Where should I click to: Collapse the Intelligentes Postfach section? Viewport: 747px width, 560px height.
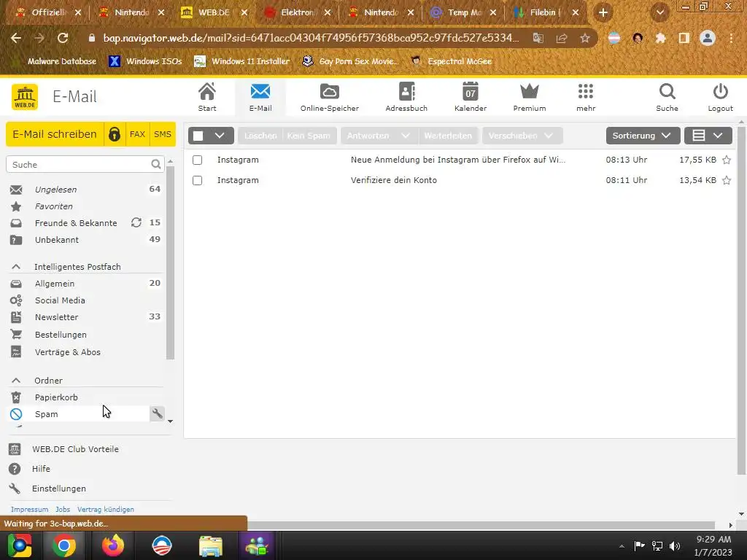tap(16, 267)
